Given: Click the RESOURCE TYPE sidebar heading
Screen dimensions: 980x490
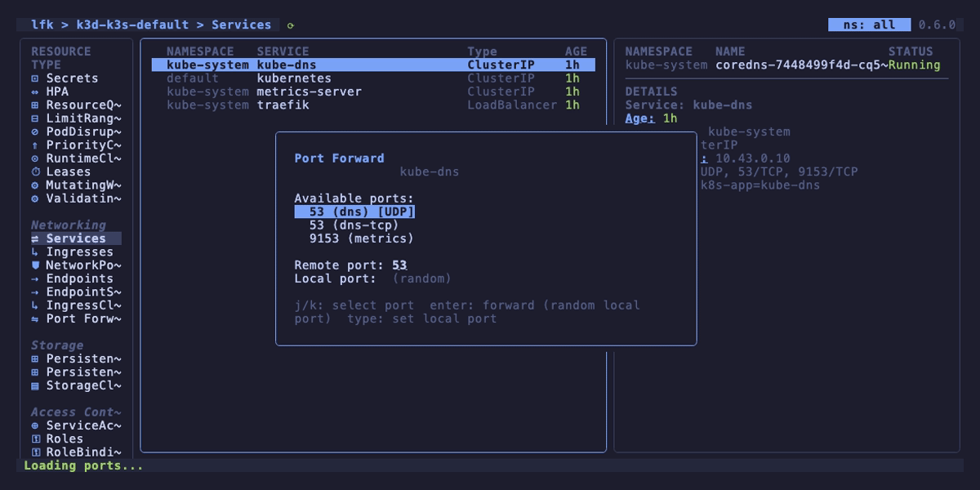Looking at the screenshot, I should pyautogui.click(x=61, y=58).
